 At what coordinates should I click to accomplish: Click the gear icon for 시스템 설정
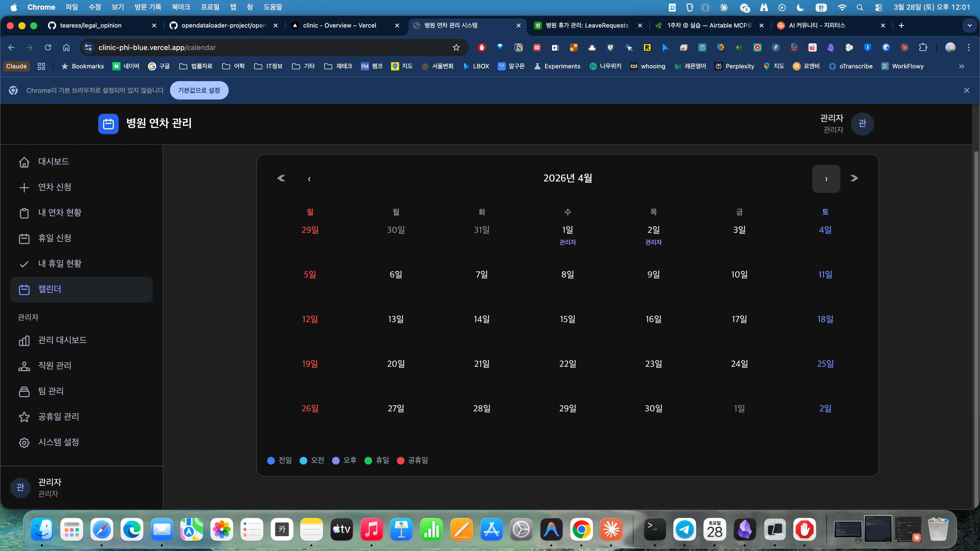[24, 442]
